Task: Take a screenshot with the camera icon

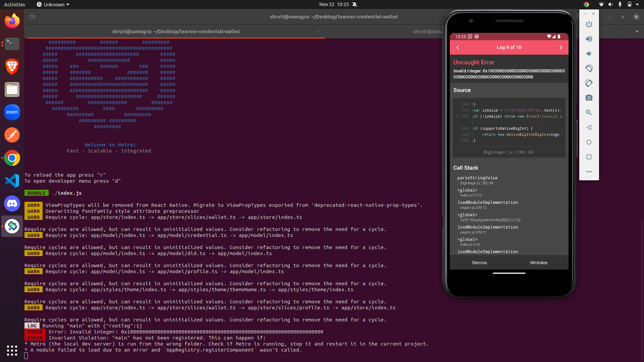Action: 589,98
